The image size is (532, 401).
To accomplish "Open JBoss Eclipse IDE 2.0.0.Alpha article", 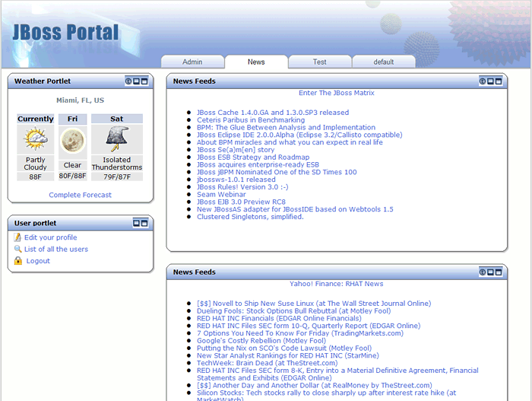I will pos(299,135).
